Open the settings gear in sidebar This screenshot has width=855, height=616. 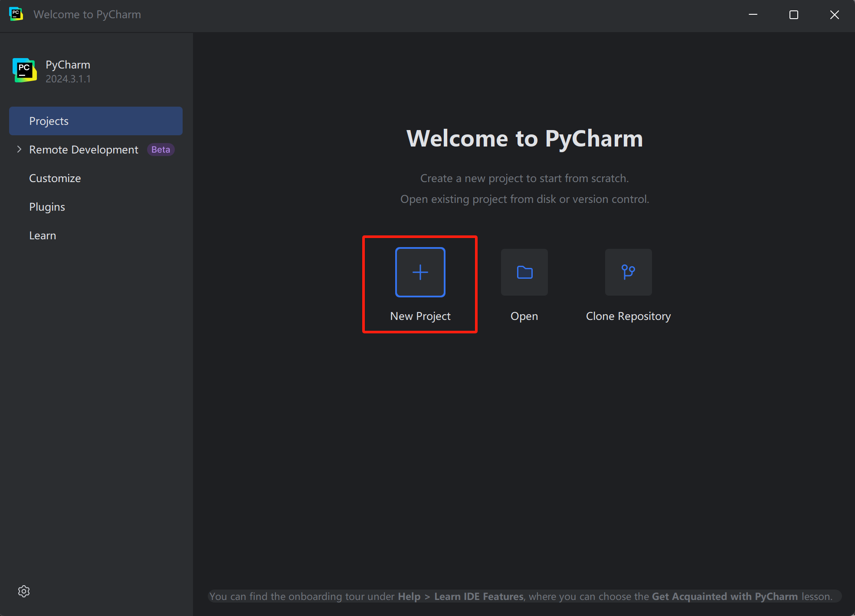pyautogui.click(x=24, y=591)
